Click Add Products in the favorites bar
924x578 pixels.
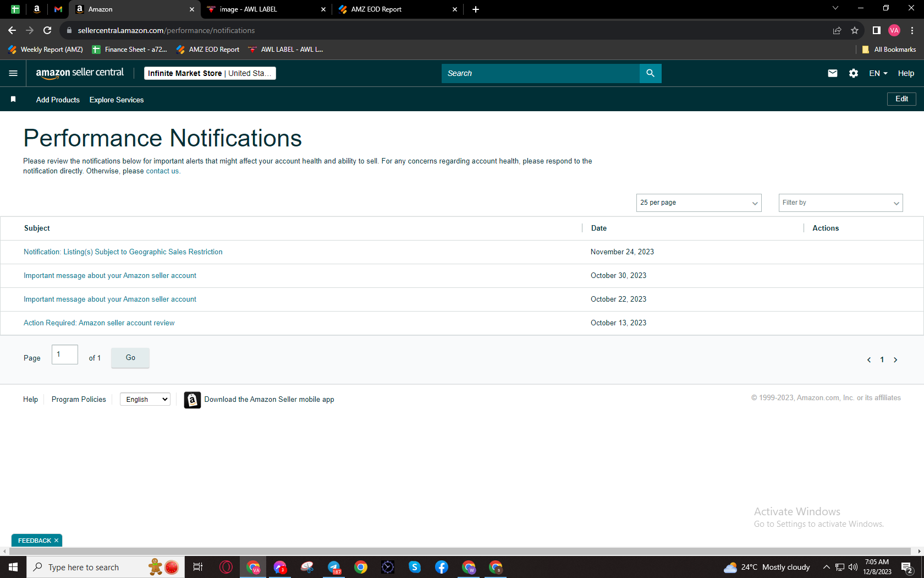click(58, 100)
